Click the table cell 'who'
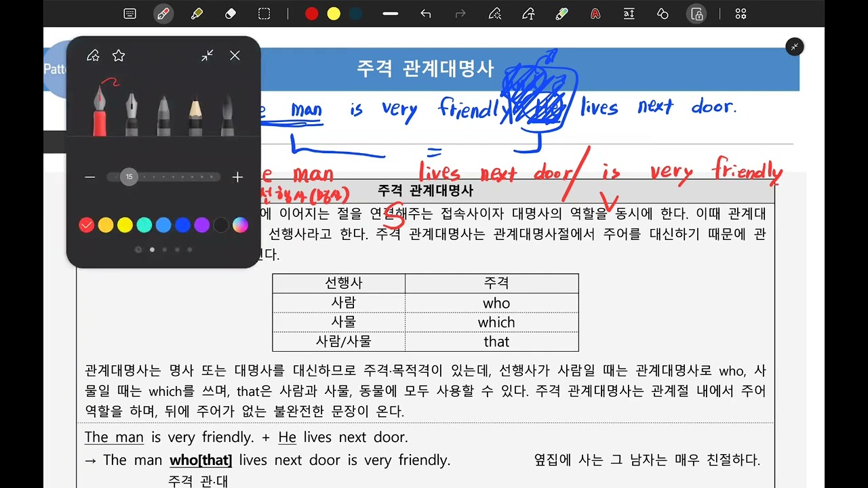This screenshot has height=488, width=868. (x=496, y=303)
